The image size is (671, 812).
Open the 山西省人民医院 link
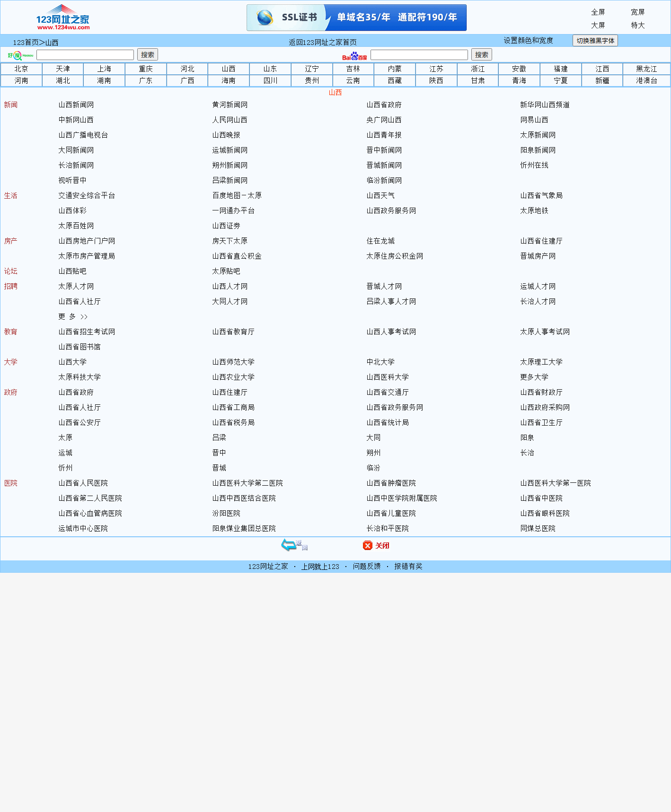[x=83, y=483]
